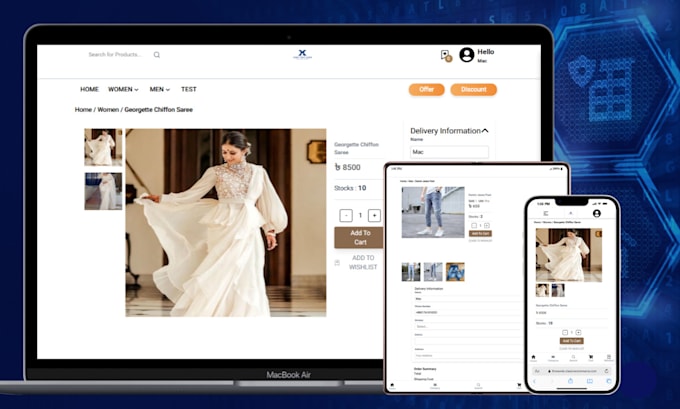Open the Division Select dropdown on tablet

(468, 326)
